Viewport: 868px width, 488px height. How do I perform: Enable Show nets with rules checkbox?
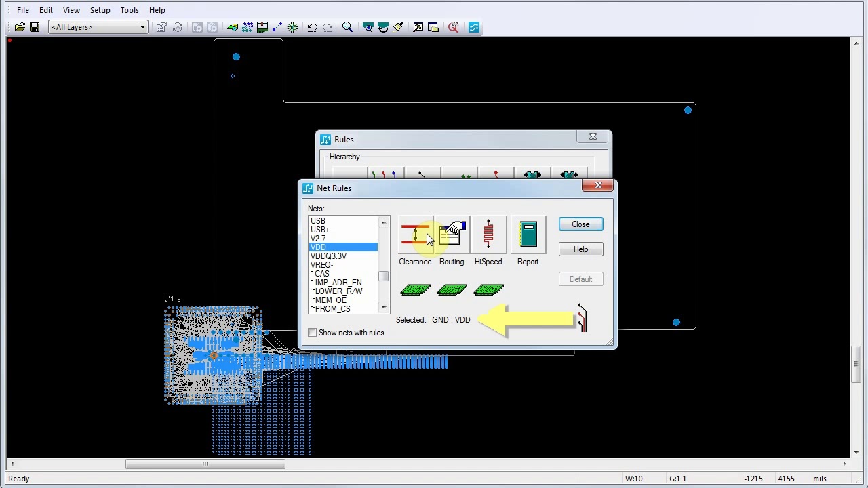coord(313,333)
